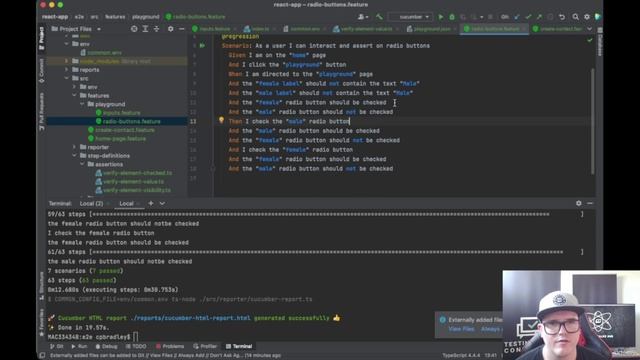Expand all in the Project panel
This screenshot has height=360, width=640.
[x=145, y=29]
